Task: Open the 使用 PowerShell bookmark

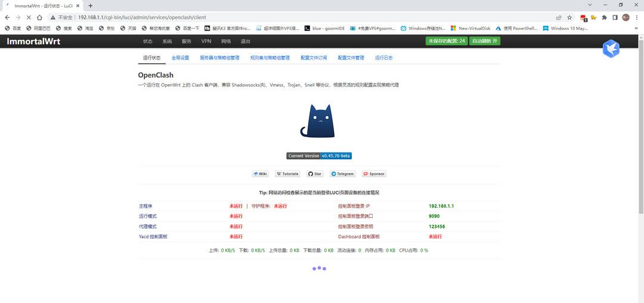Action: click(516, 28)
